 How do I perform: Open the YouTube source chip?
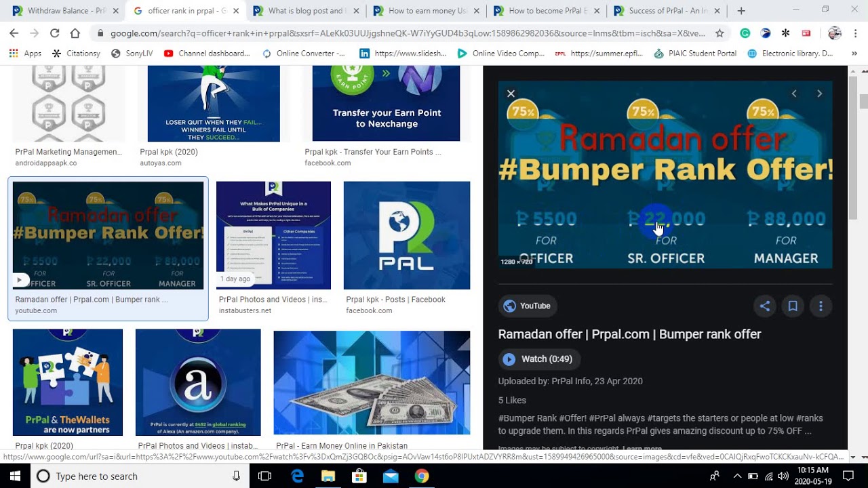click(x=528, y=306)
